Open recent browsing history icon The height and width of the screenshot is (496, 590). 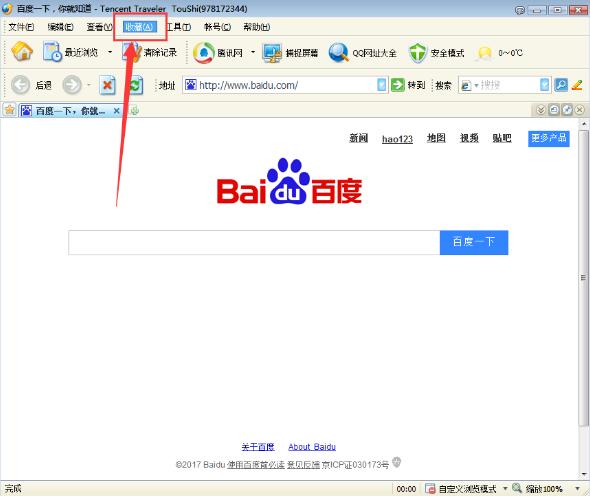pos(52,52)
